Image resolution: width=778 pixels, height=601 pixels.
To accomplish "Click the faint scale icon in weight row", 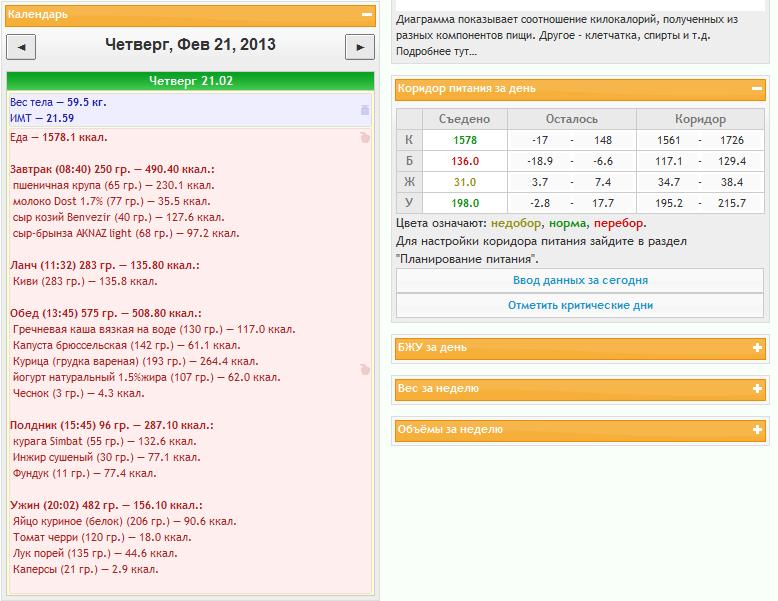I will click(365, 110).
